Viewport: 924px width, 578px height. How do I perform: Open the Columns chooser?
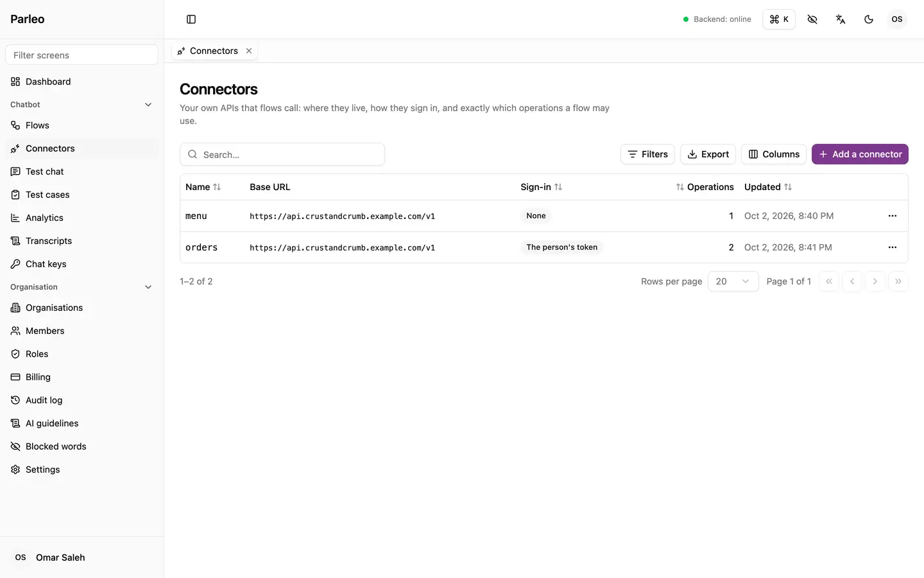click(x=774, y=154)
